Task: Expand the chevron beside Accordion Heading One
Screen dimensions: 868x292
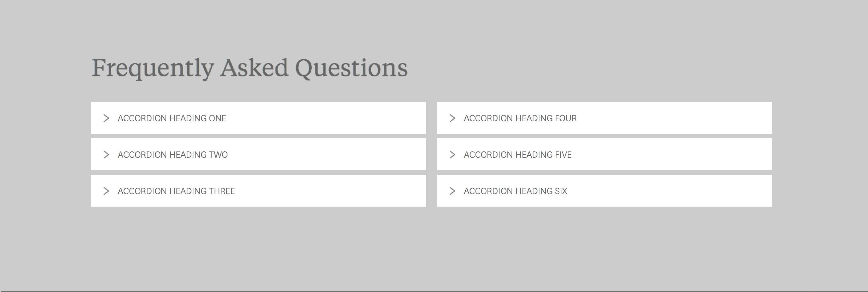Action: 106,118
